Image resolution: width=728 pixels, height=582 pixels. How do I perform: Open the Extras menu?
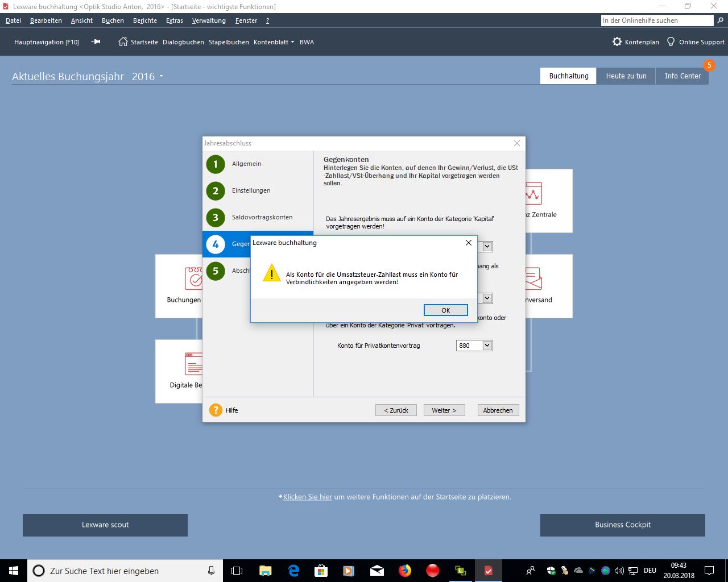point(175,20)
